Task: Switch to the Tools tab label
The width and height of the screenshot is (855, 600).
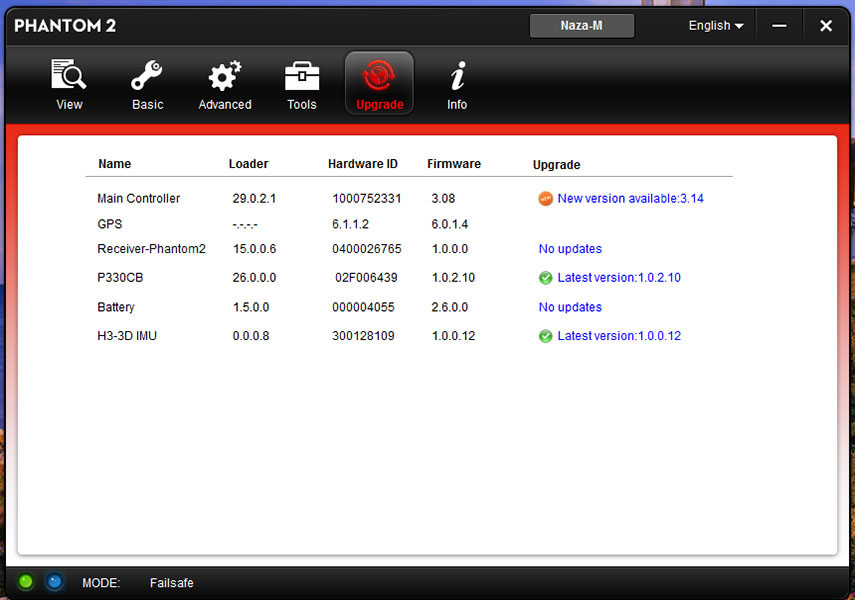Action: click(302, 104)
